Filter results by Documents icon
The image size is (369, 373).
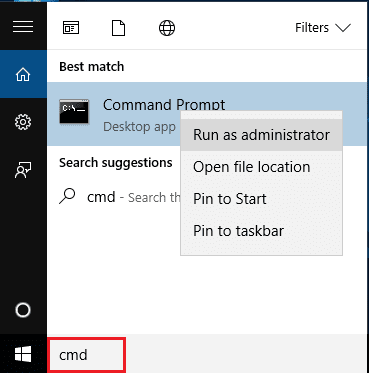pyautogui.click(x=118, y=28)
